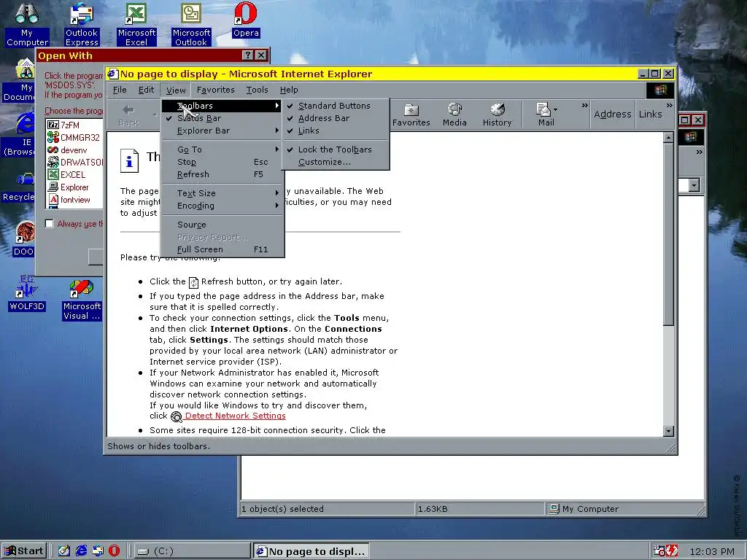Open the toolbar overflow chevron beside Mail

tap(584, 106)
